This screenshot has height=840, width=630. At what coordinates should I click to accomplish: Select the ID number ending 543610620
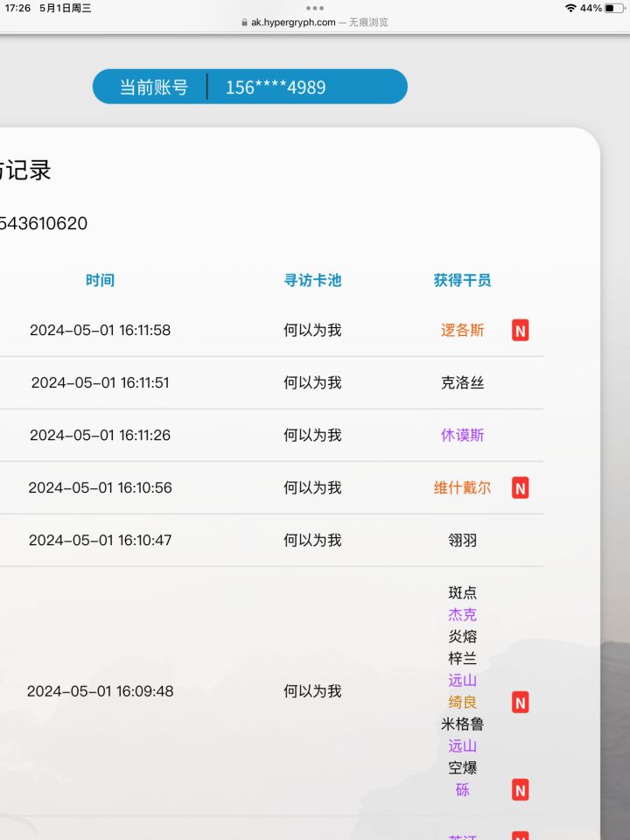pos(44,223)
